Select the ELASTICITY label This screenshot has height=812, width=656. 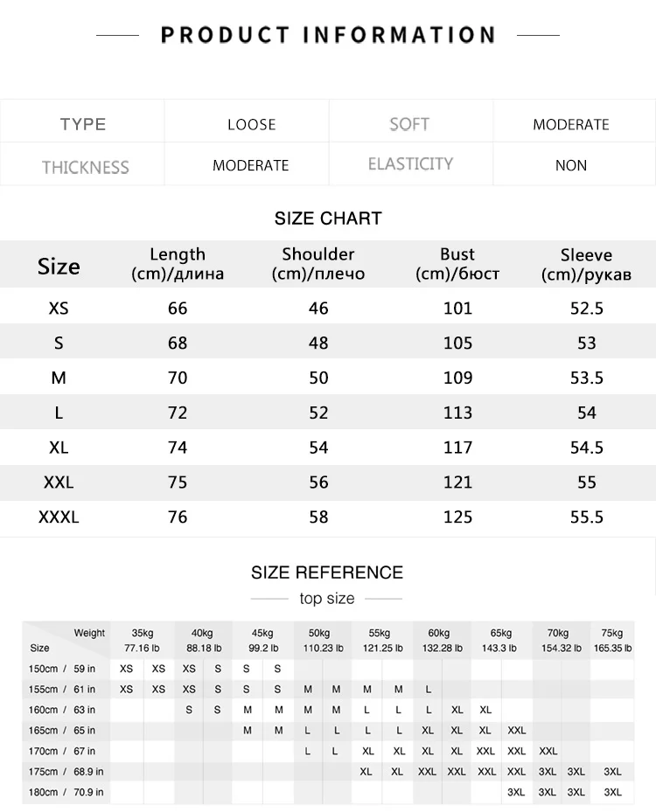(x=410, y=163)
